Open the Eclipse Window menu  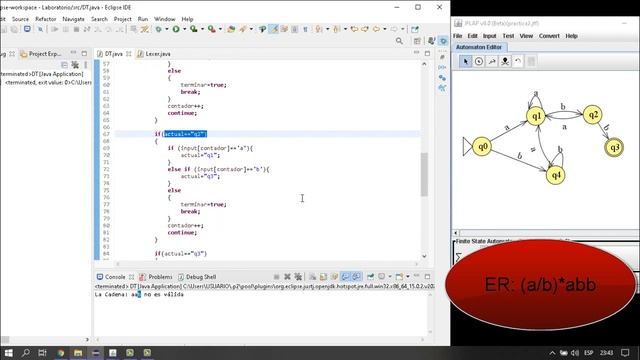coord(164,19)
